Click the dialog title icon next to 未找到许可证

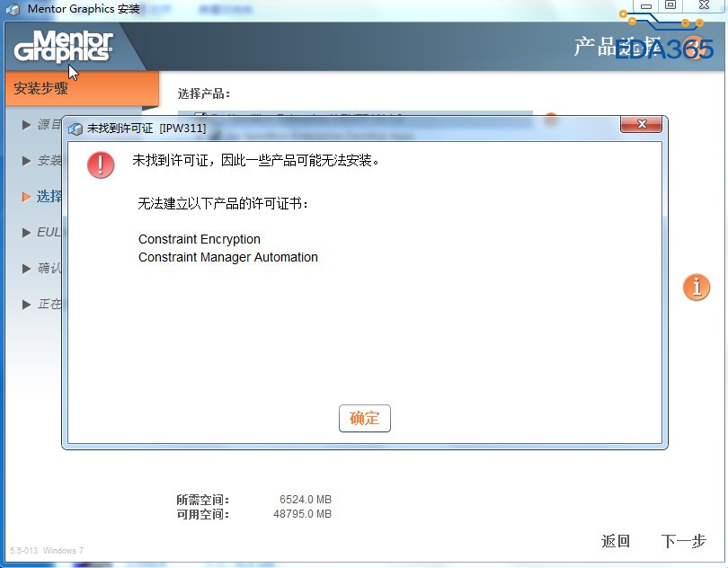click(75, 129)
